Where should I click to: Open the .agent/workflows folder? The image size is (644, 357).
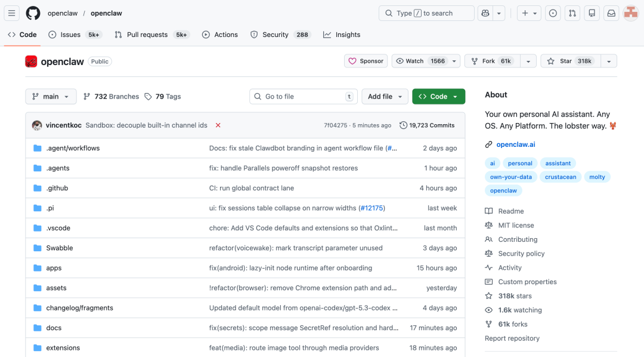click(x=73, y=148)
